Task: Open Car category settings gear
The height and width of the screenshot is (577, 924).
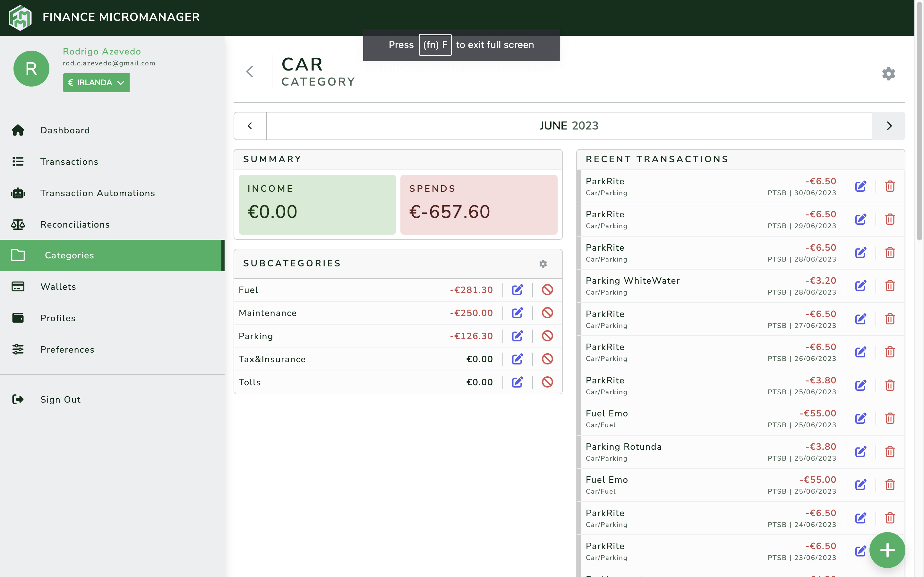Action: (888, 73)
